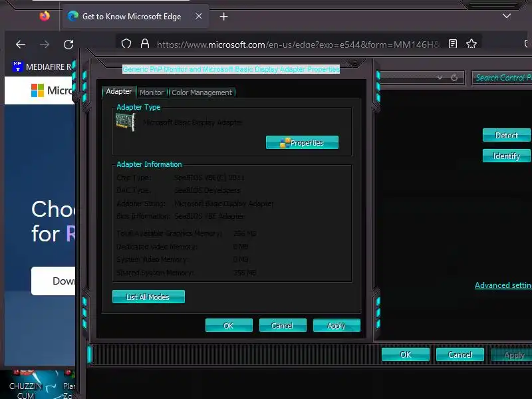Click the Detect button

(x=506, y=135)
